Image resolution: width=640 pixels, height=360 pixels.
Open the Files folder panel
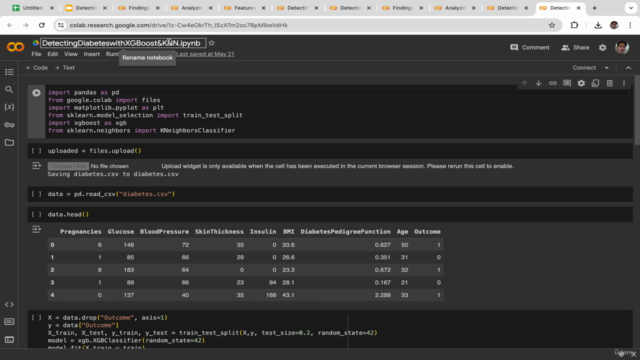[9, 142]
